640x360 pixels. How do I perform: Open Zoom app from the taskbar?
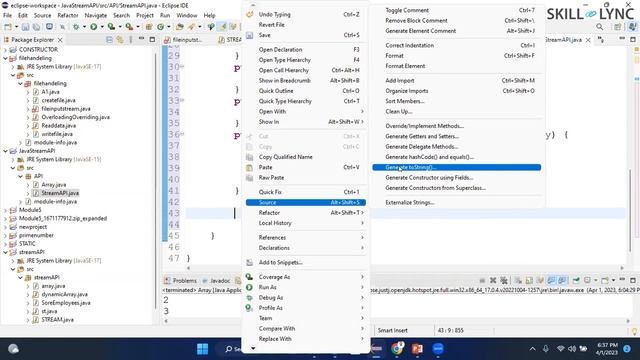[x=438, y=349]
